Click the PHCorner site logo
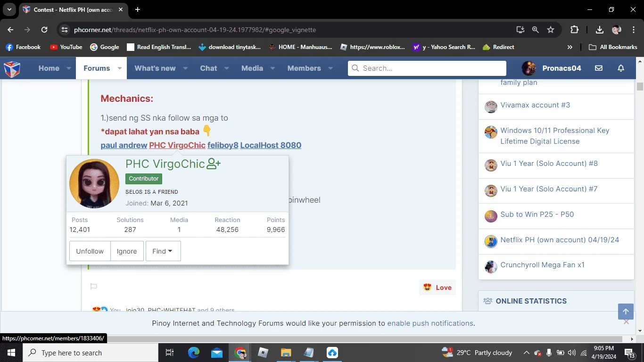This screenshot has height=362, width=644. coord(12,68)
